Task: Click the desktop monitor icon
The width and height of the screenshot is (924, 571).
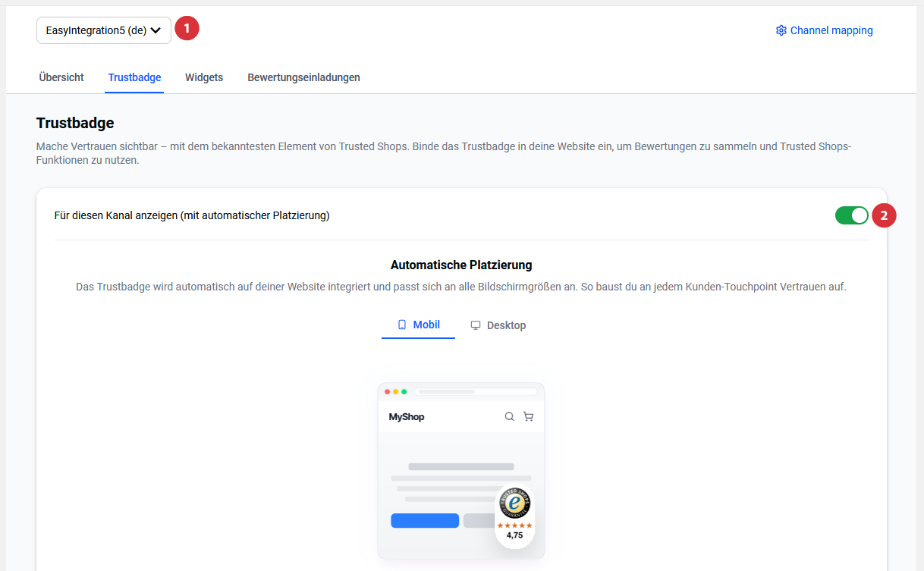Action: pos(476,325)
